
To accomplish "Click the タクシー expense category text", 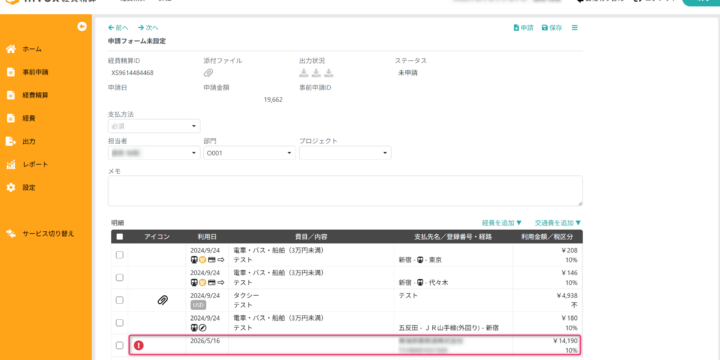I will pyautogui.click(x=247, y=296).
